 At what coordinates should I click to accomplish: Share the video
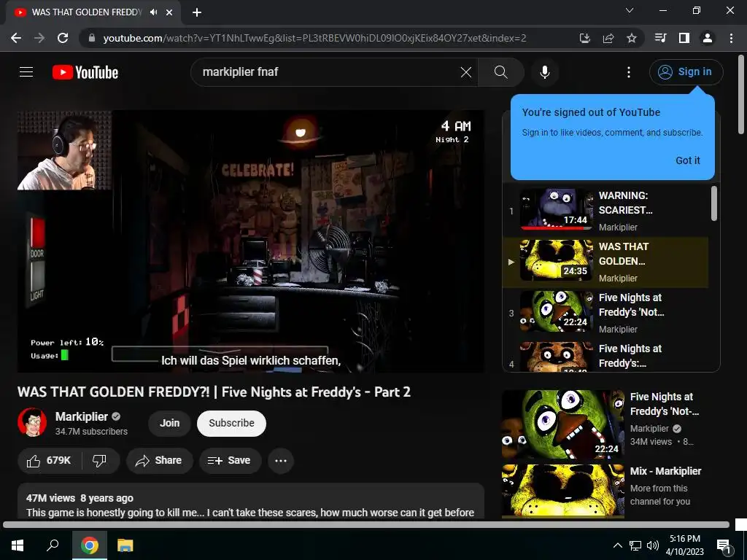point(159,461)
